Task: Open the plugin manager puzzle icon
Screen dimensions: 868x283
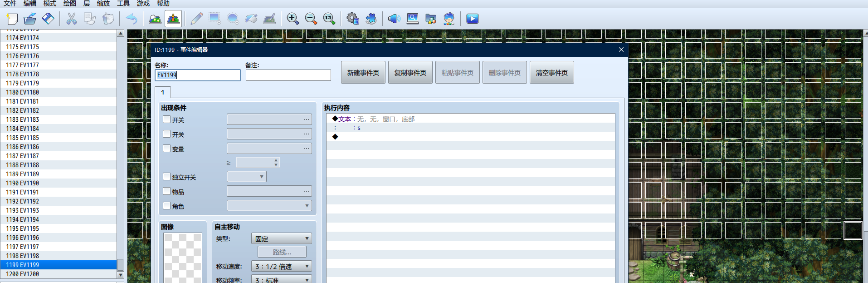Action: [x=371, y=19]
